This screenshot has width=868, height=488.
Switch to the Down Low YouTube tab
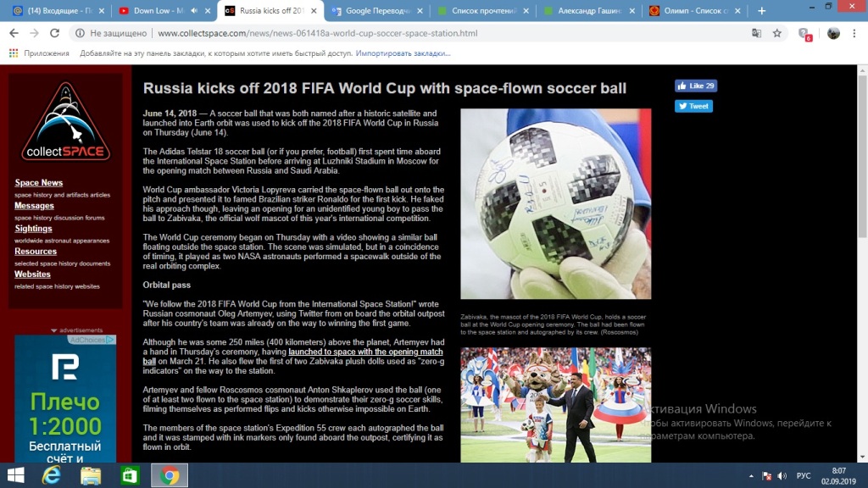tap(158, 10)
